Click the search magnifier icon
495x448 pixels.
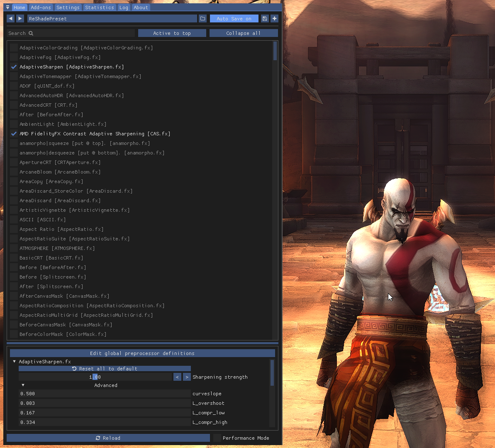[x=31, y=33]
